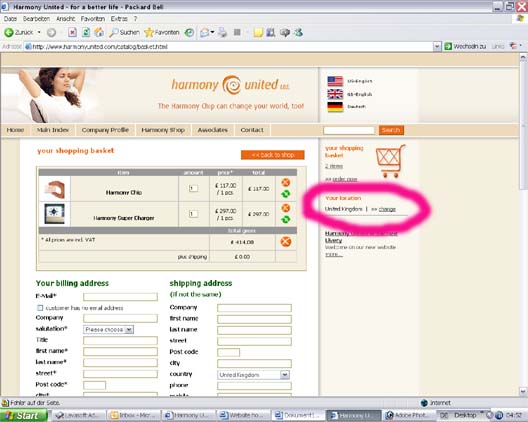
Task: Update Harmony Super Charger with green refresh icon
Action: point(286,220)
